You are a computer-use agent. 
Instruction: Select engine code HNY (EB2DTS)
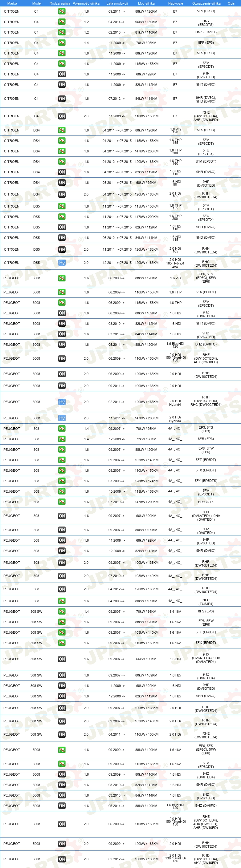click(x=206, y=22)
